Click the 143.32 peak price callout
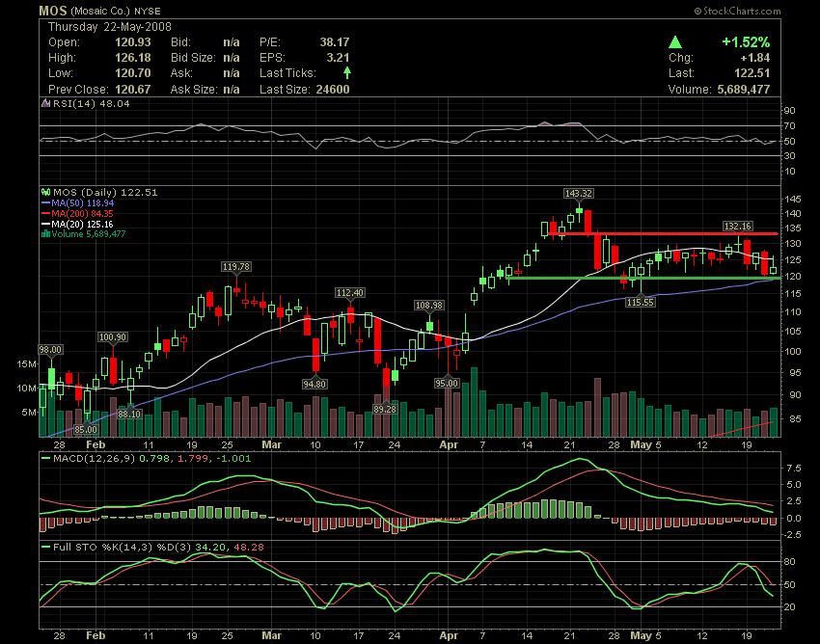This screenshot has width=820, height=644. [x=579, y=194]
